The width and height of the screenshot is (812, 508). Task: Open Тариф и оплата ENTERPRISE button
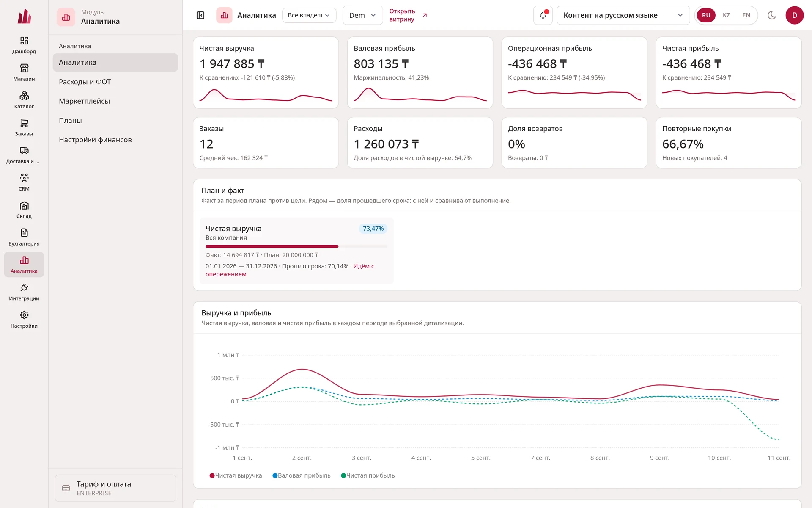115,488
